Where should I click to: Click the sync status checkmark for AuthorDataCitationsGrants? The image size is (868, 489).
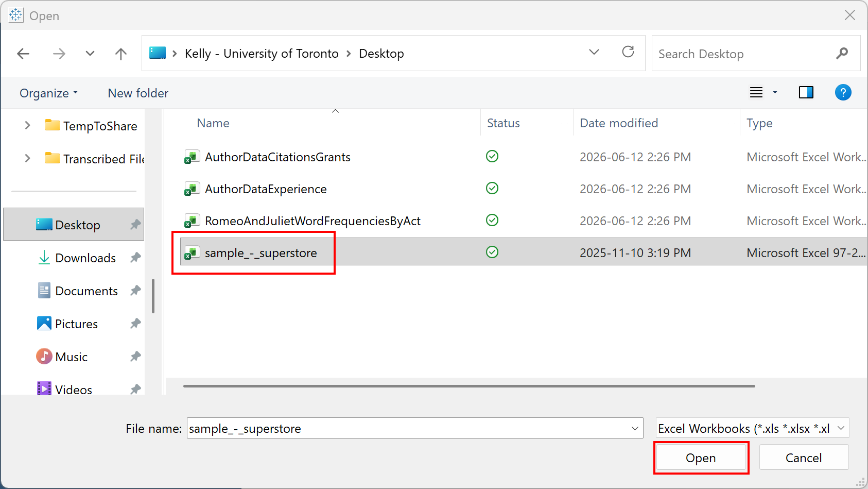(492, 156)
